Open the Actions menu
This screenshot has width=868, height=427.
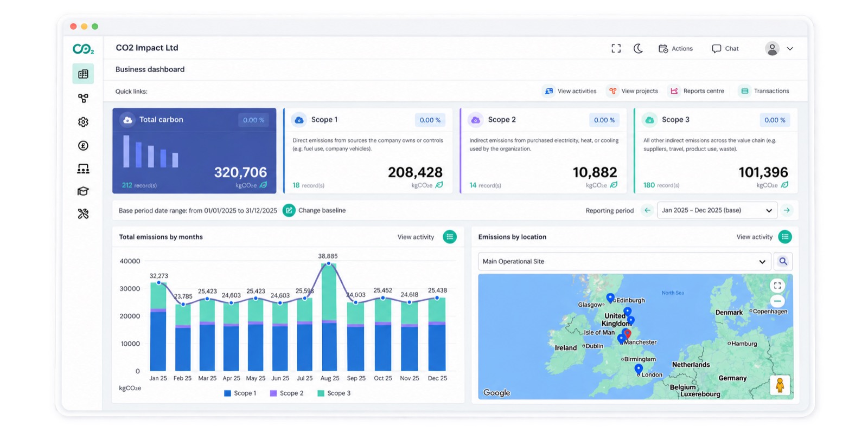pos(675,48)
